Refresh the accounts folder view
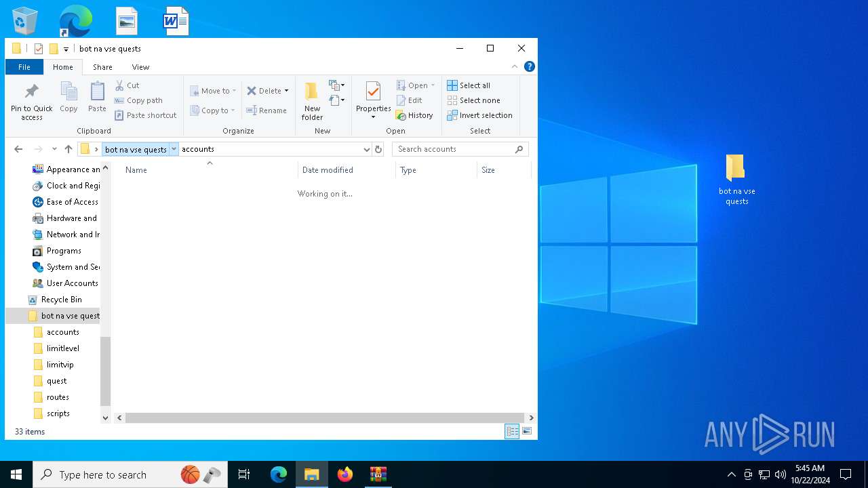 [x=378, y=149]
